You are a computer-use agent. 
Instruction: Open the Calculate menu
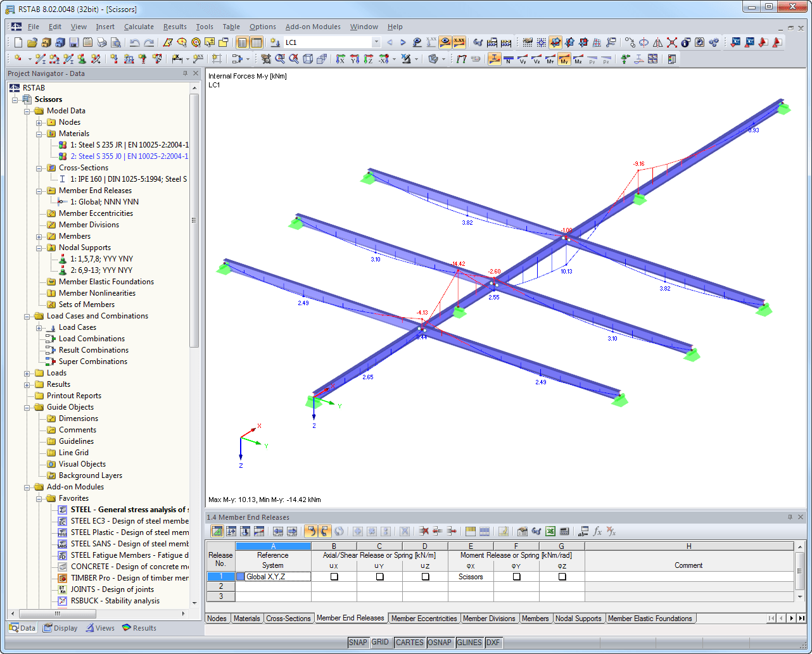139,27
